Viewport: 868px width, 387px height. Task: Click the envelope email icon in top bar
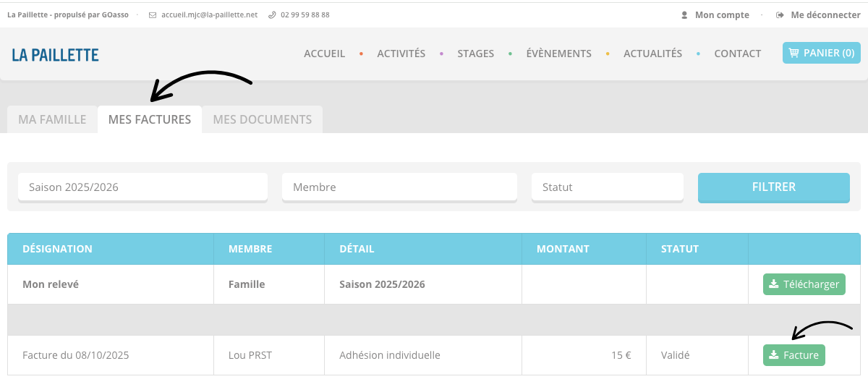153,15
